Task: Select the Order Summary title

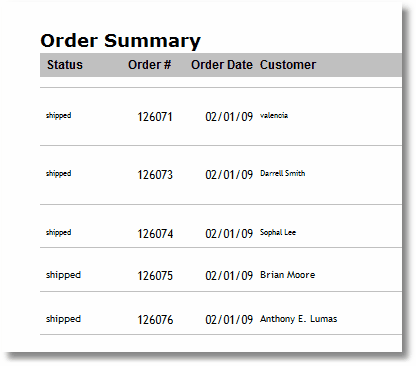Action: 120,41
